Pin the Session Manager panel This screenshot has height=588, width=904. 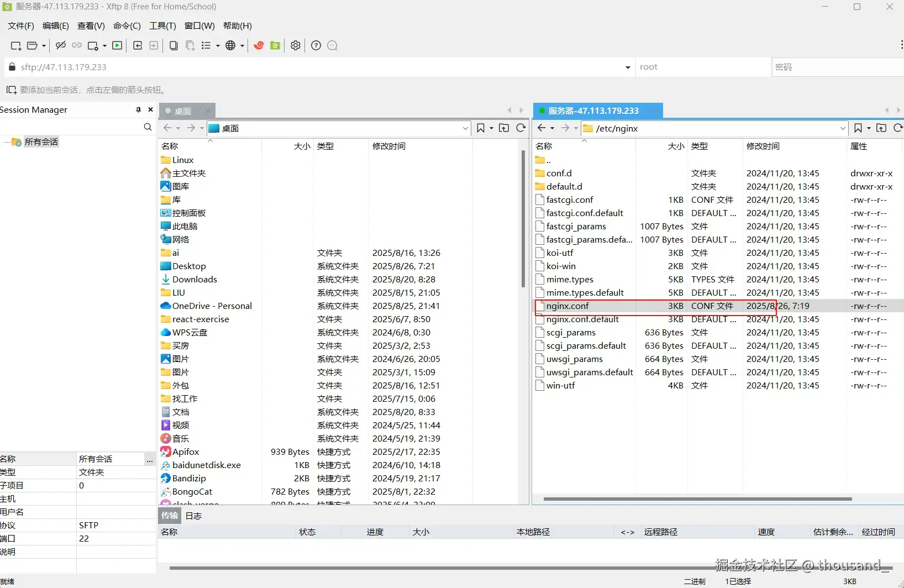139,110
